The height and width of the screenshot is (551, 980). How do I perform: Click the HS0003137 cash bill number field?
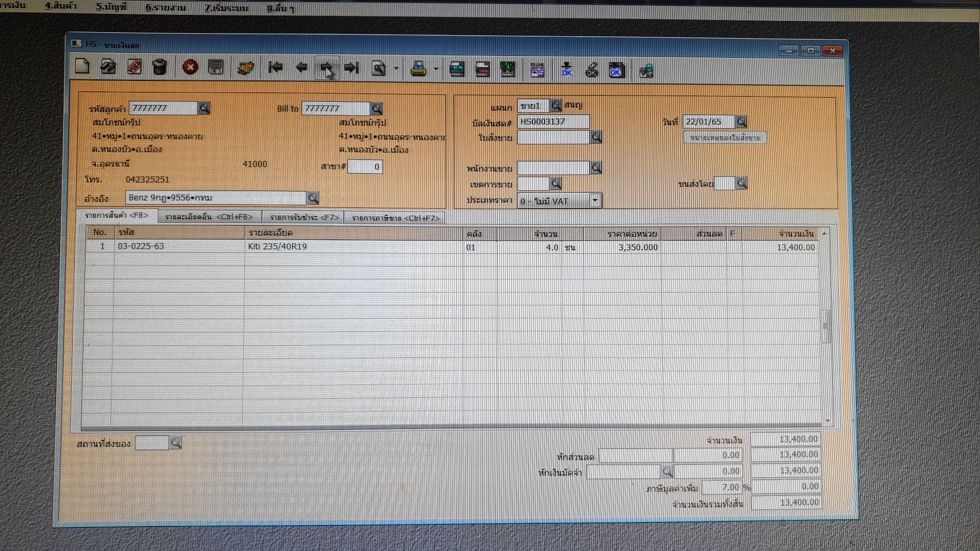(553, 121)
